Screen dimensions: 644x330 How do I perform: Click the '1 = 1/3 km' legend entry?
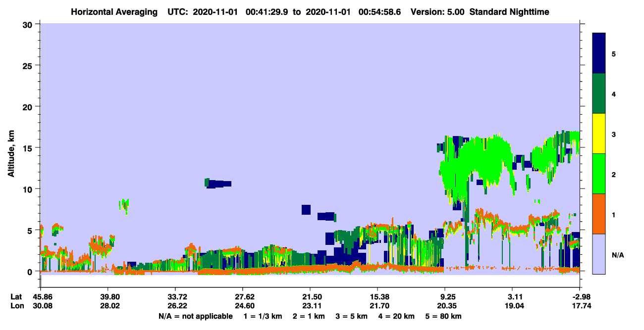click(264, 316)
